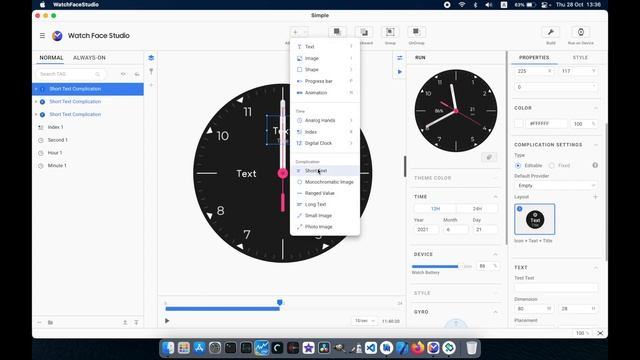Select the Minute 1 layer

tap(88, 166)
